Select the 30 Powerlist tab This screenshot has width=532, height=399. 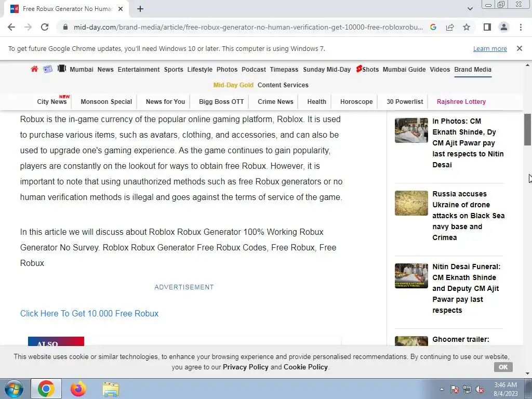coord(405,102)
